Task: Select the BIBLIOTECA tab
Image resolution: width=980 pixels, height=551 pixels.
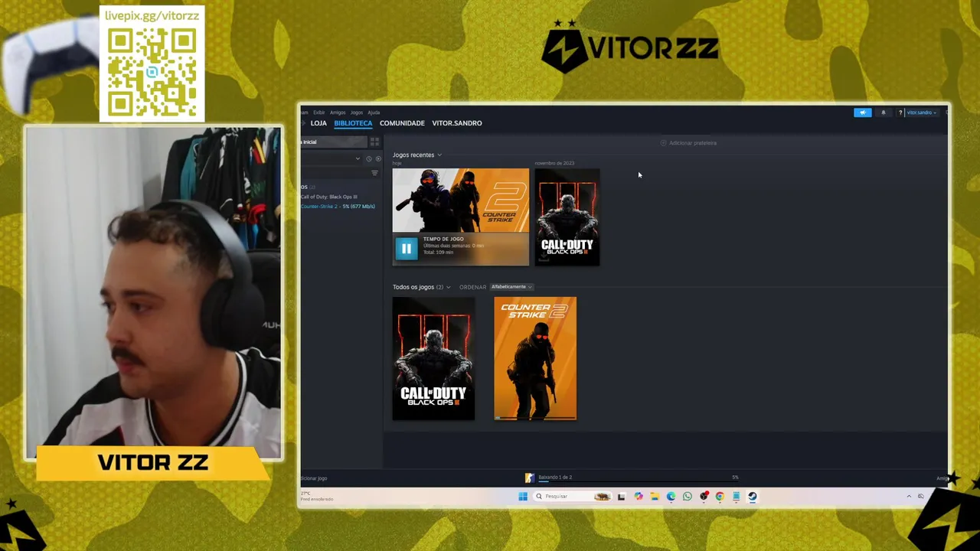Action: [353, 123]
